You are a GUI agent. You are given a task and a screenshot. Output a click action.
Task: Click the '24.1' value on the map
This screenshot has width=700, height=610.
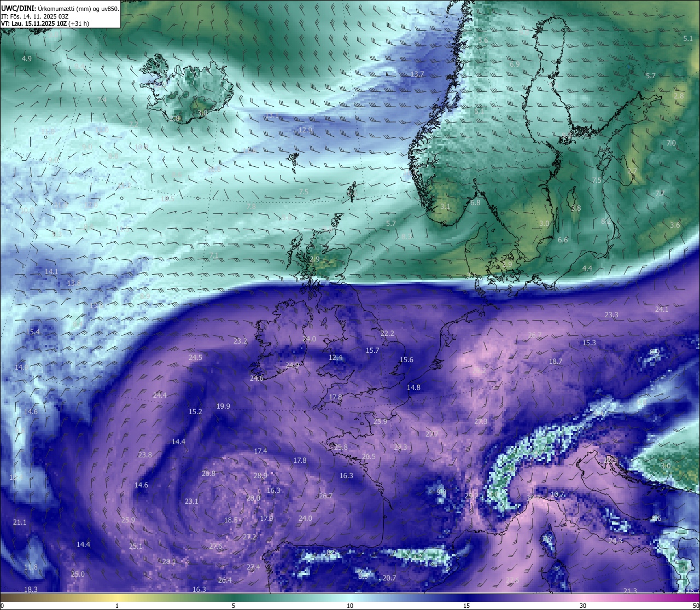point(662,309)
